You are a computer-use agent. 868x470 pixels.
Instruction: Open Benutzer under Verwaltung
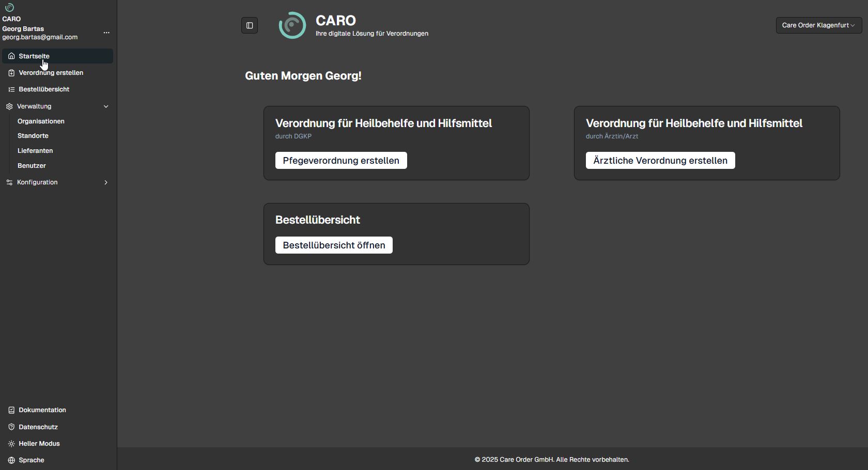tap(32, 166)
